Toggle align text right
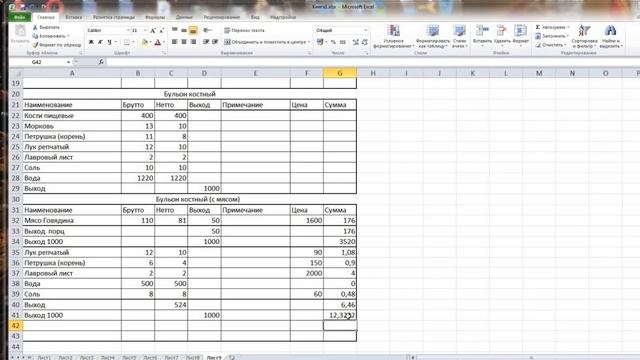This screenshot has width=640, height=360. [193, 42]
